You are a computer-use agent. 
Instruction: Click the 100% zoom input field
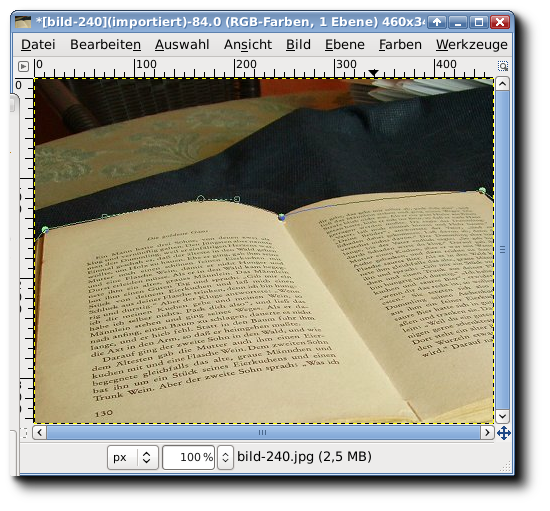coord(189,457)
